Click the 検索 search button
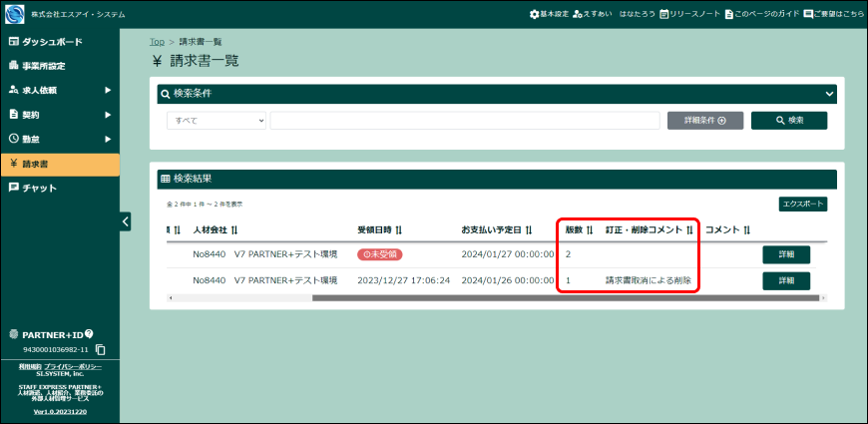 pyautogui.click(x=789, y=121)
